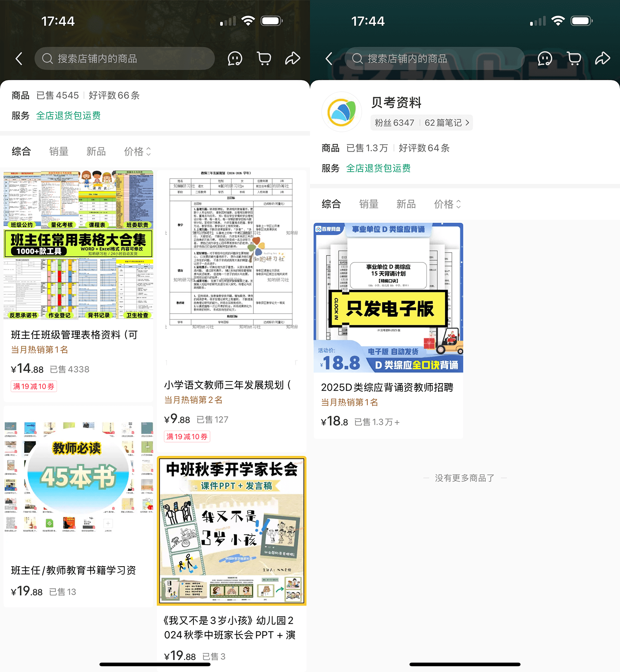Tap 没有更多商品了 footer text
620x672 pixels.
coord(465,478)
